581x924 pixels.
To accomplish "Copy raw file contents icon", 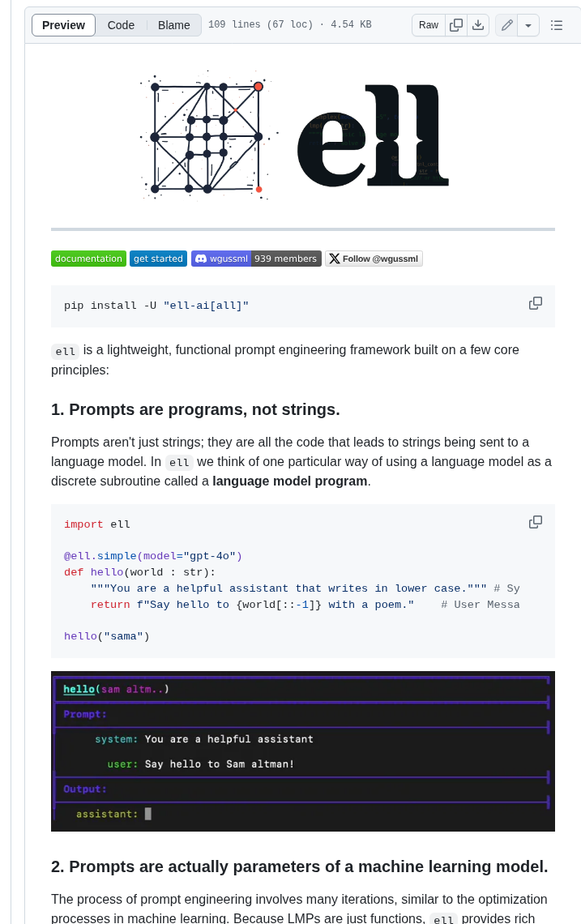I will pos(456,25).
